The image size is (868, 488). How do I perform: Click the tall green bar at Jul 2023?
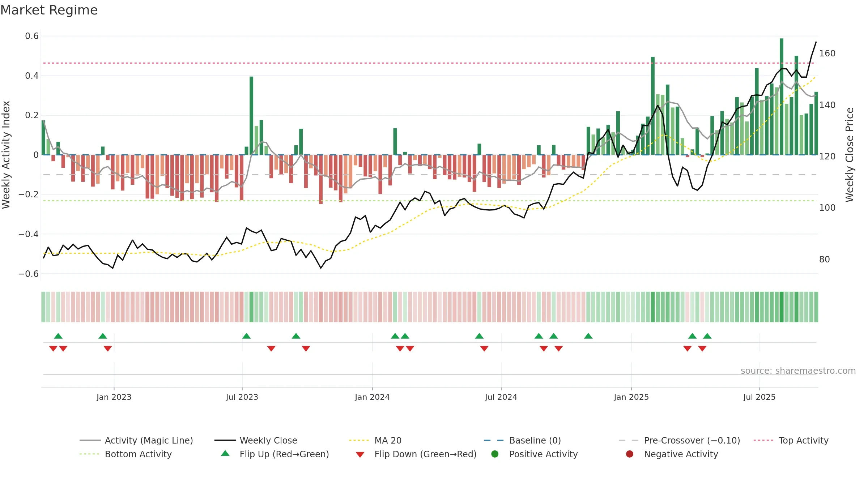click(251, 116)
